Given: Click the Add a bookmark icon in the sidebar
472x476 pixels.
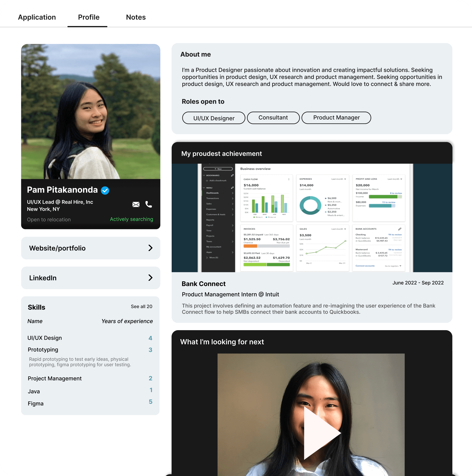Looking at the screenshot, I should coord(207,181).
